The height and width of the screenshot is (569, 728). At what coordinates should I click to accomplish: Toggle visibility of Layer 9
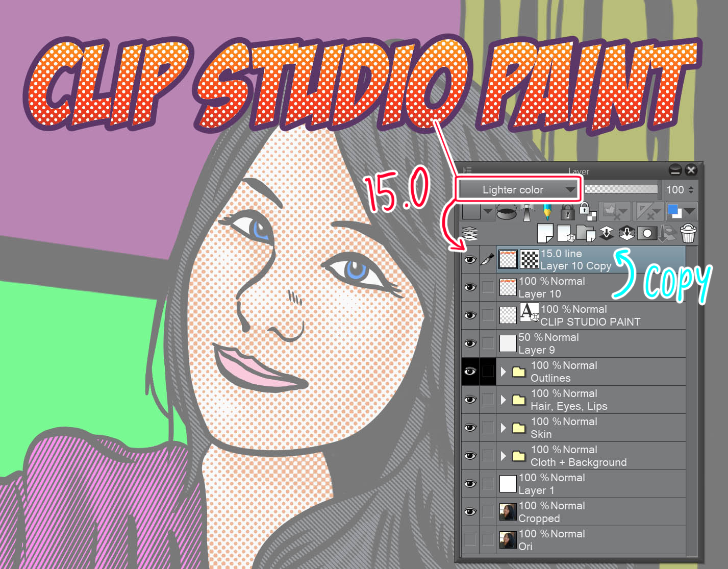[x=470, y=343]
